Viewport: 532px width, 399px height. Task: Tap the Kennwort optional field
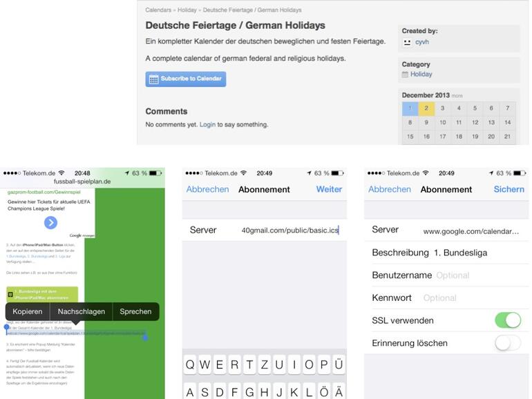pyautogui.click(x=446, y=298)
